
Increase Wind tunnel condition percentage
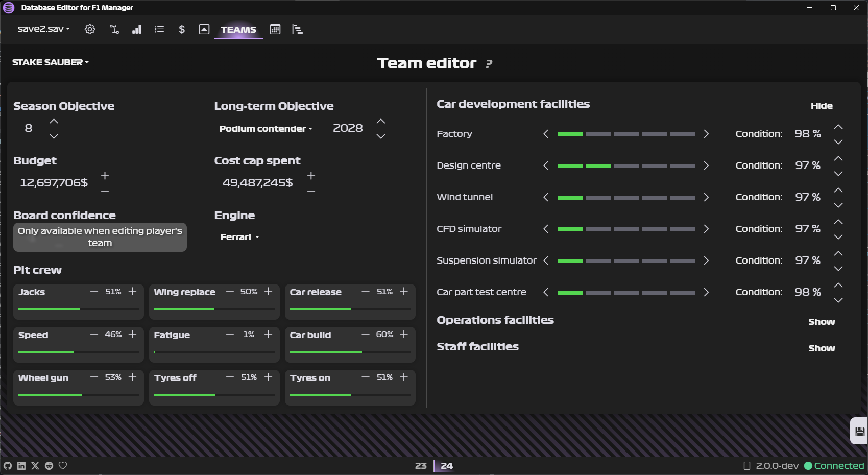[x=838, y=190]
